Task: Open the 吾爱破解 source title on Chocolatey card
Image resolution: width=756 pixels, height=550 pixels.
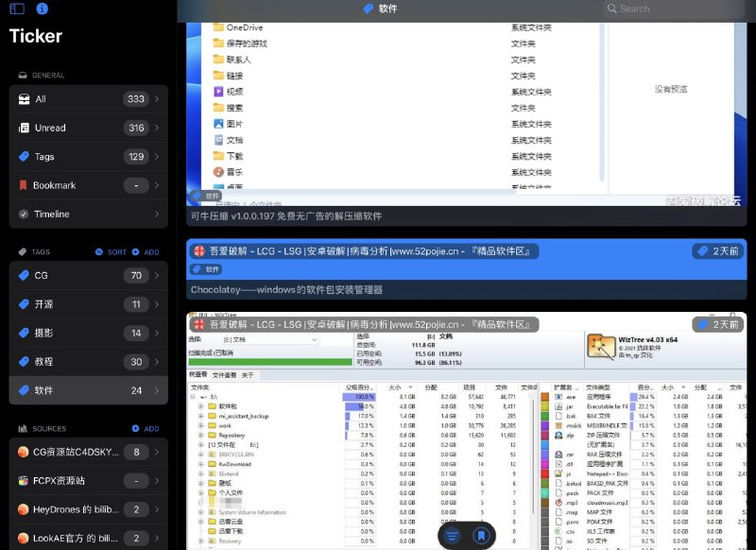Action: [369, 251]
